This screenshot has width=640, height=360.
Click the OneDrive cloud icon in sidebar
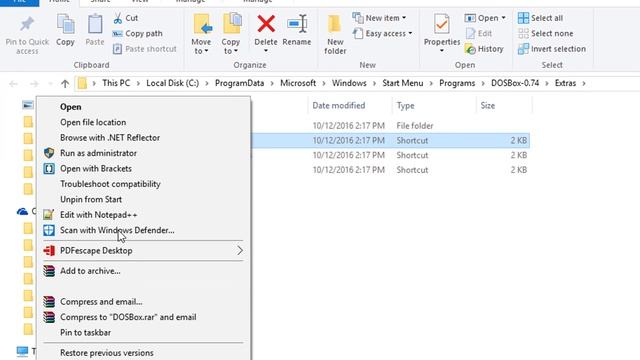tap(22, 211)
